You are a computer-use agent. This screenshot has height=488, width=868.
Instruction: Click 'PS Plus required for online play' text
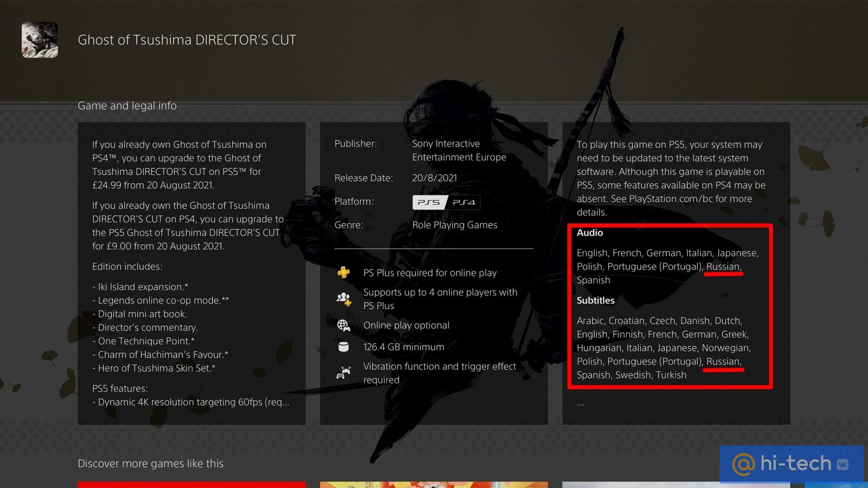click(430, 273)
